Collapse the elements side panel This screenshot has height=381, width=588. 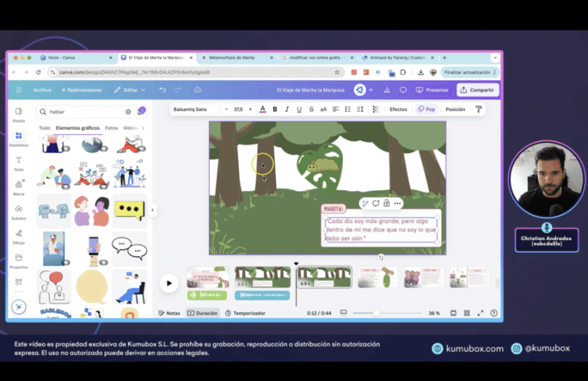tap(152, 210)
